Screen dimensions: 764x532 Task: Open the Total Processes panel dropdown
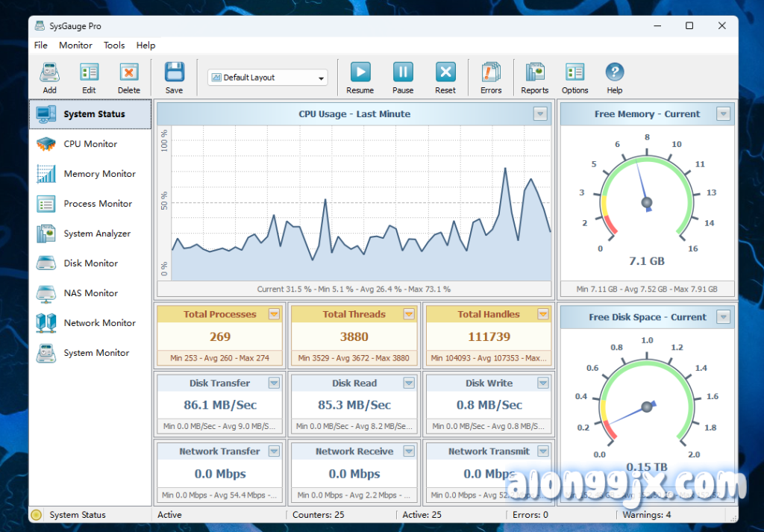(274, 314)
